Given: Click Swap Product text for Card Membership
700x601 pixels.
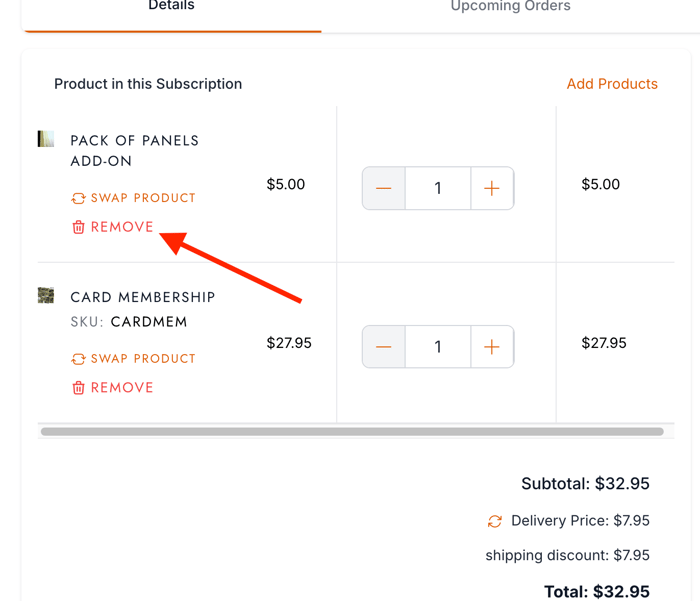Looking at the screenshot, I should click(x=143, y=359).
